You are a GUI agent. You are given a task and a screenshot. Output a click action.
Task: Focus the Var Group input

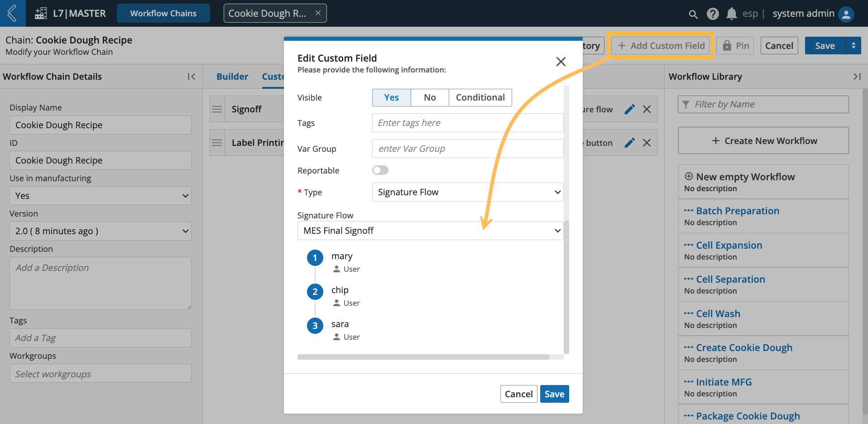point(468,149)
